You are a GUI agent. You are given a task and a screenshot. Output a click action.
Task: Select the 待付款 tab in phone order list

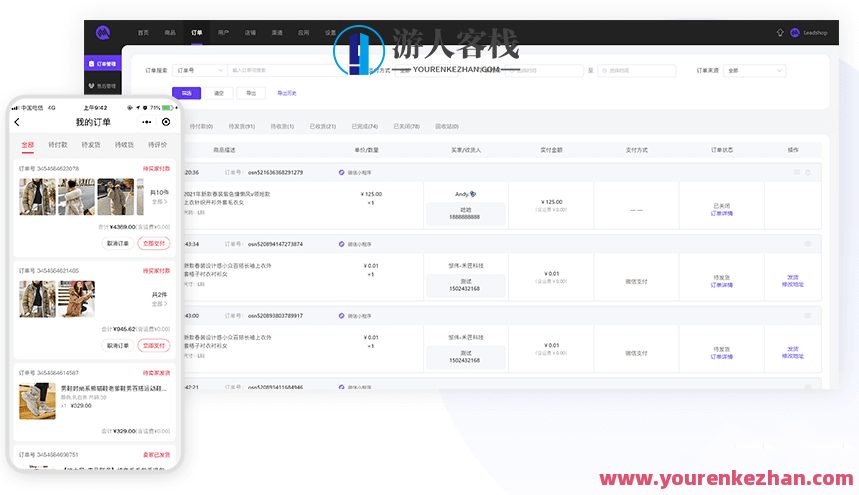(x=58, y=145)
